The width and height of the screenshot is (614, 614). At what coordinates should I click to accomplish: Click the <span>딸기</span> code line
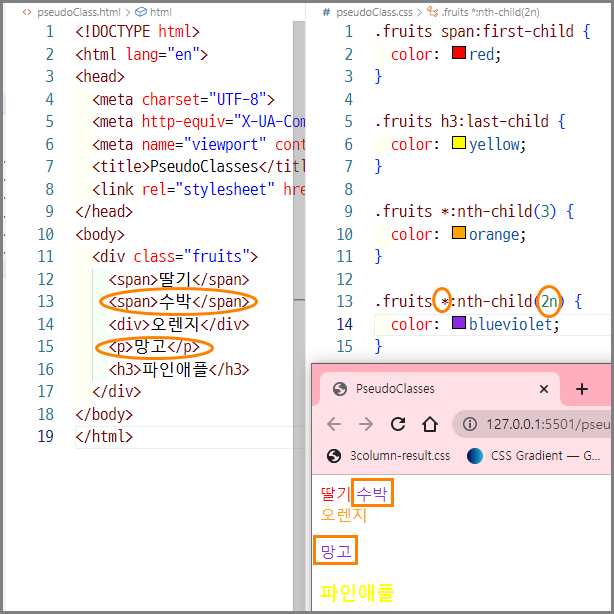[179, 279]
